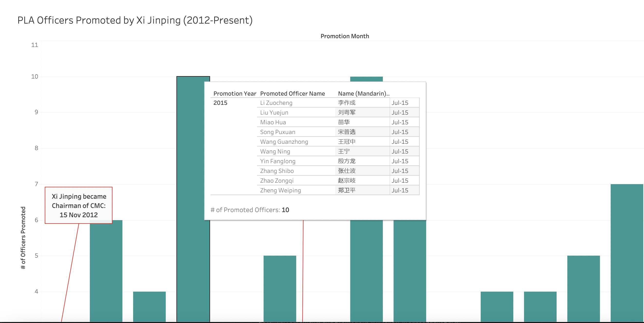This screenshot has height=323, width=644.
Task: Click Wang Guanzhong's Jul-15 date cell
Action: [x=400, y=142]
